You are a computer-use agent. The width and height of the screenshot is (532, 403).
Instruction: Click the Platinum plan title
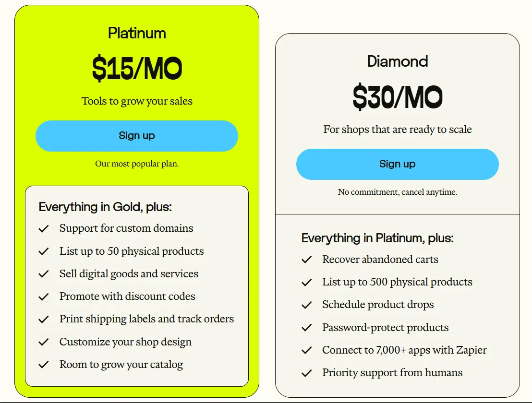click(x=137, y=33)
